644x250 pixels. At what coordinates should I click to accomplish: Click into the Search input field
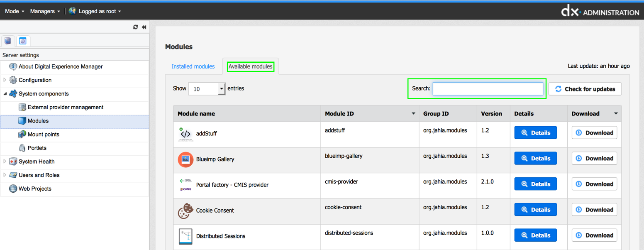click(488, 89)
